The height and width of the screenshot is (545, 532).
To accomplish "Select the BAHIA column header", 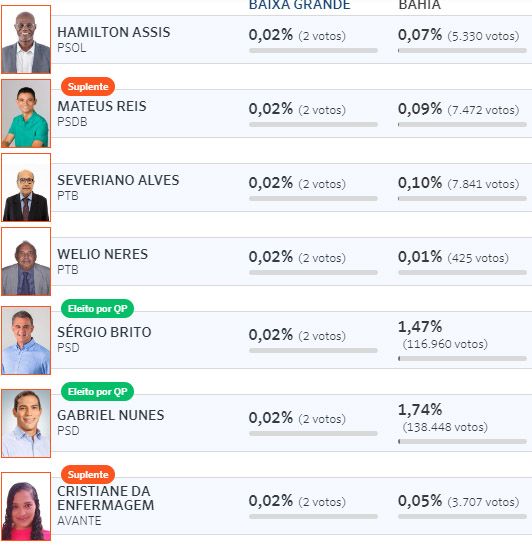I will (x=419, y=5).
